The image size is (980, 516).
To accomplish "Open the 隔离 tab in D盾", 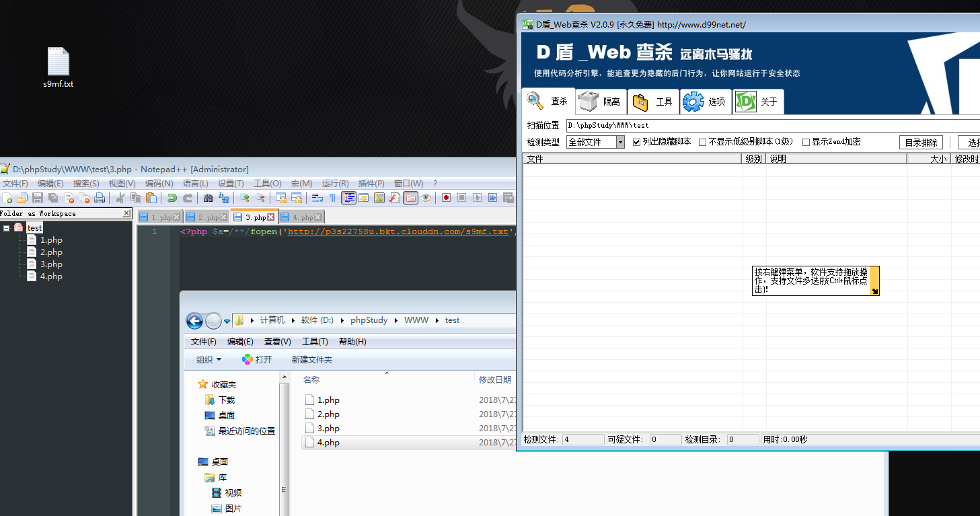I will 601,102.
